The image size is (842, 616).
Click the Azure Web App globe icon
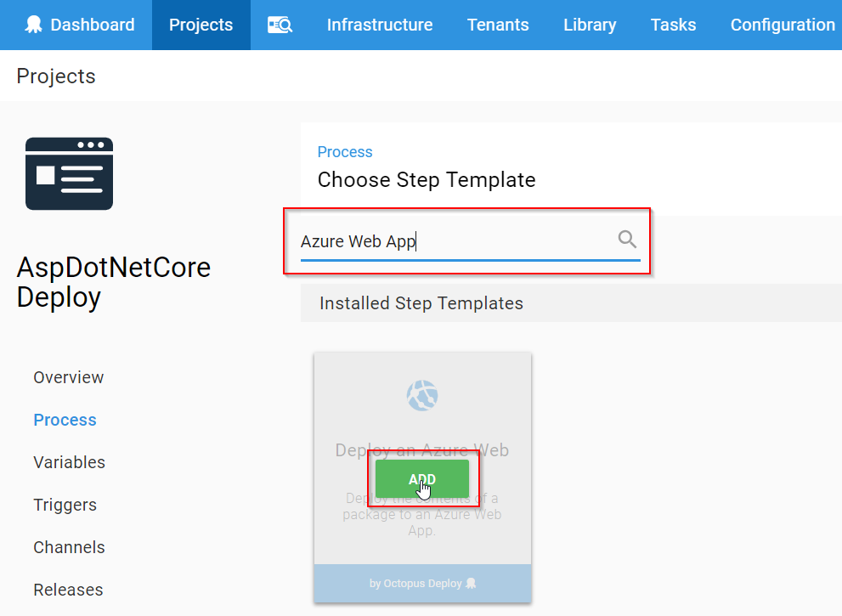click(x=422, y=395)
